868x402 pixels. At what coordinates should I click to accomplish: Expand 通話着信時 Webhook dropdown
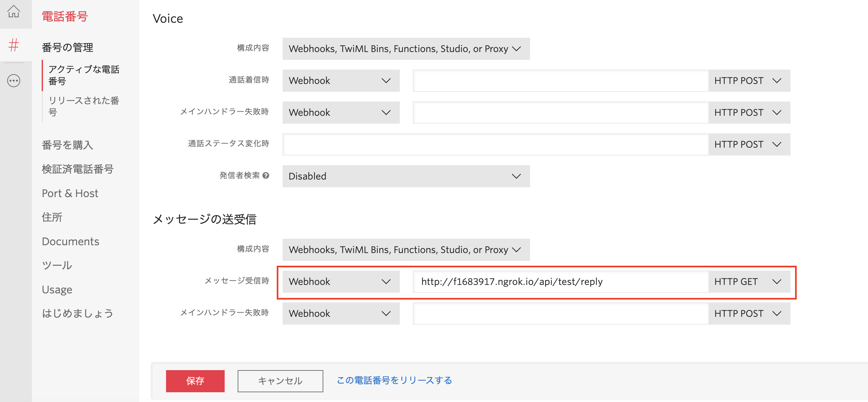(x=341, y=81)
